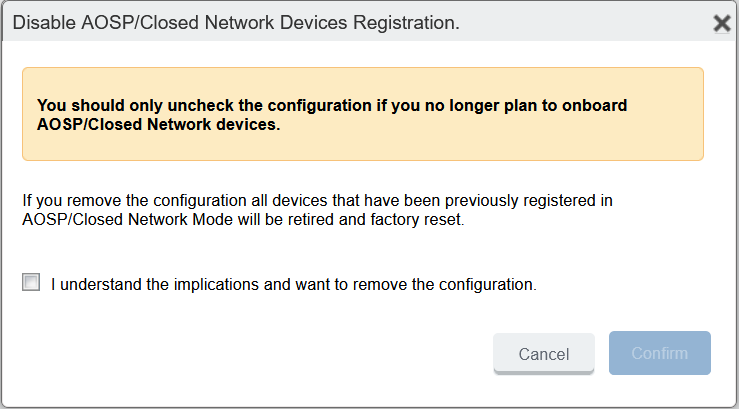
Task: Dismiss the Disable AOSP registration dialog via X
Action: pos(721,23)
